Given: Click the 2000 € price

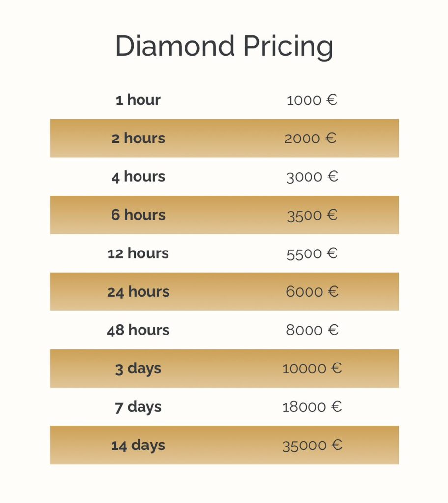Looking at the screenshot, I should pyautogui.click(x=310, y=139).
